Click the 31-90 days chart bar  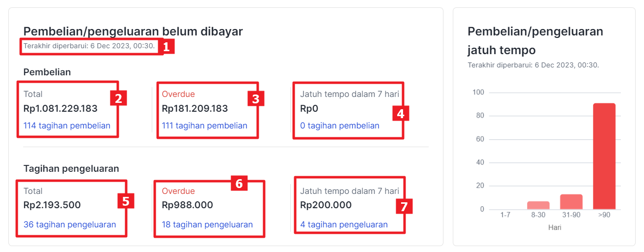571,202
